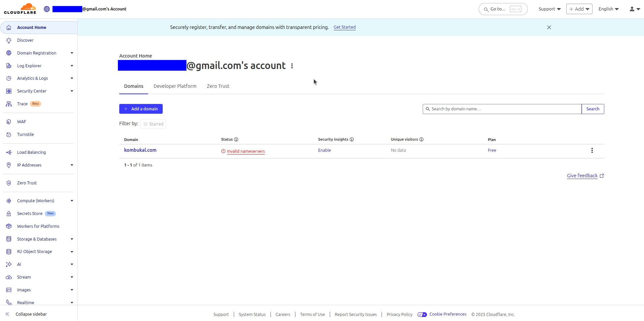Click the Add a domain button

[x=141, y=109]
